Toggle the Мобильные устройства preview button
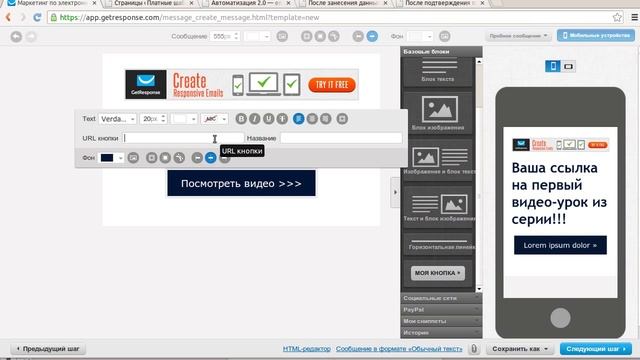 click(595, 36)
